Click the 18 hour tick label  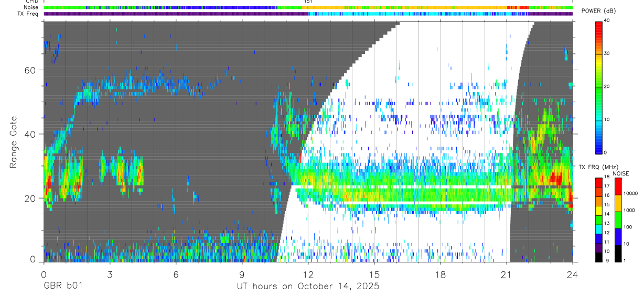click(441, 274)
